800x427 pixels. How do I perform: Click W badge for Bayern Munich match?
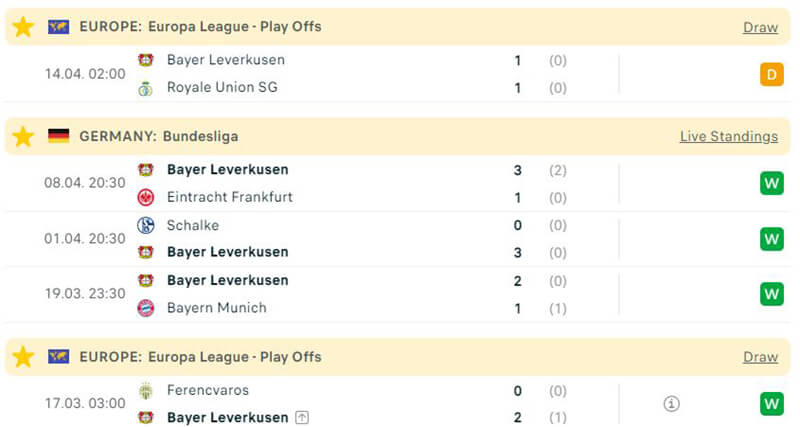pyautogui.click(x=771, y=294)
